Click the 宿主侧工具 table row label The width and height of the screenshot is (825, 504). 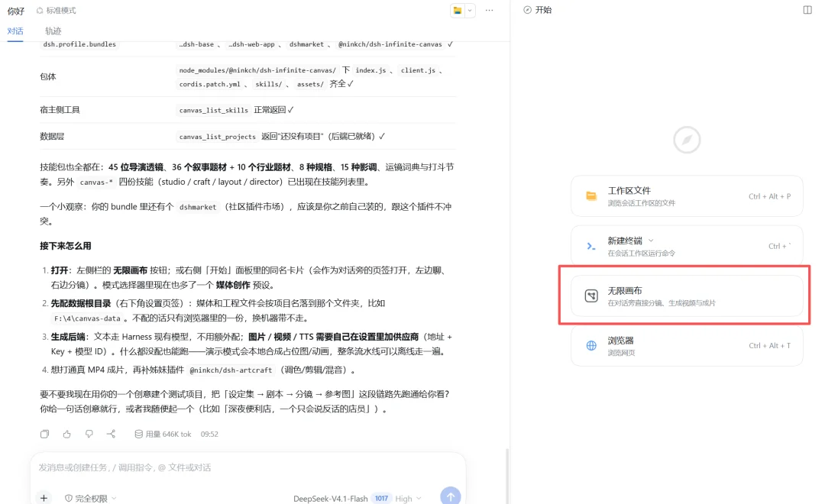tap(60, 110)
